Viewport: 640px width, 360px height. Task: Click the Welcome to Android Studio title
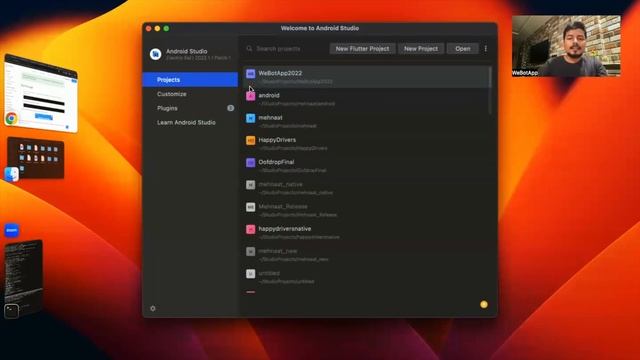click(x=320, y=28)
